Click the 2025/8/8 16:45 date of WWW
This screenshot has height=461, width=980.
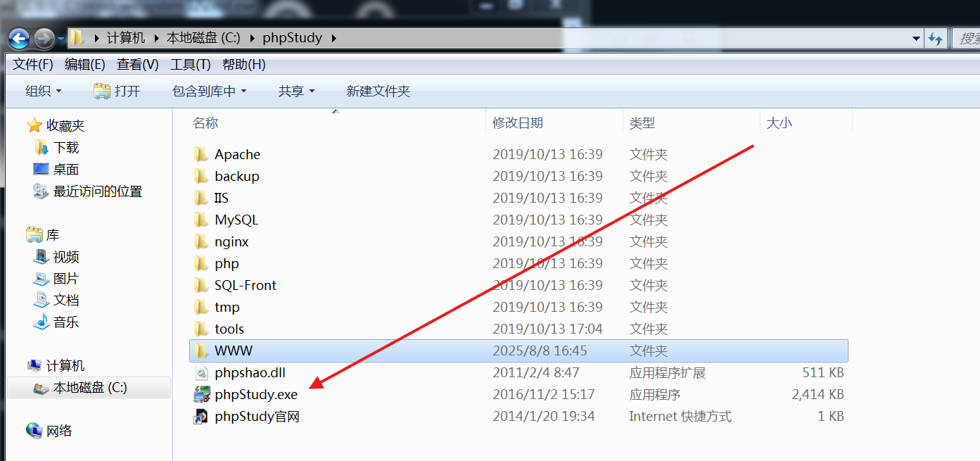[540, 351]
